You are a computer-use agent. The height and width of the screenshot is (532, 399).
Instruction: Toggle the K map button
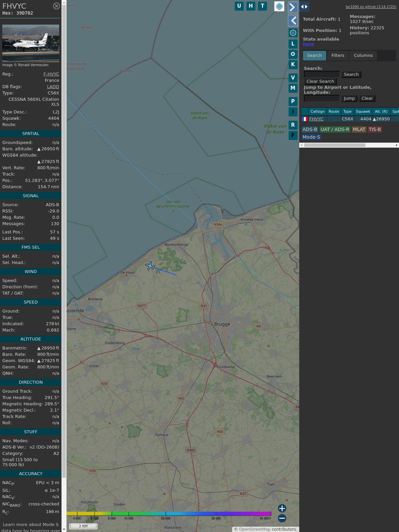point(293,65)
